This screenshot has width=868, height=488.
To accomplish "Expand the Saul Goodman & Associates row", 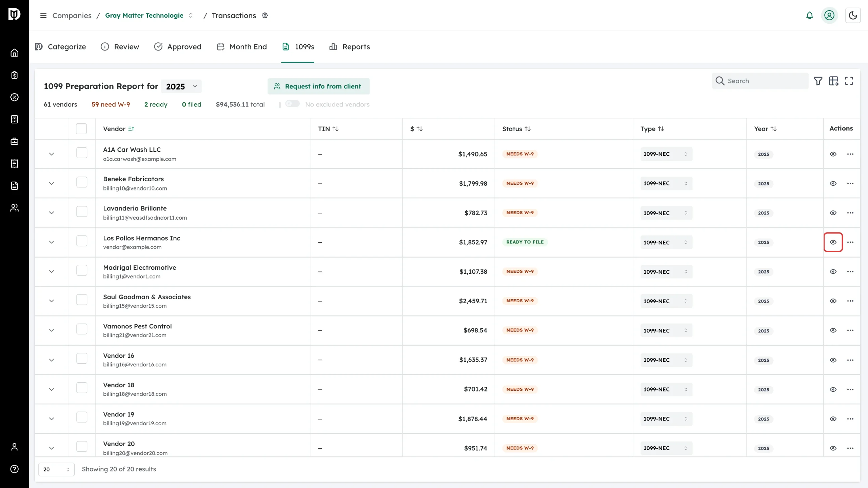I will pos(52,301).
